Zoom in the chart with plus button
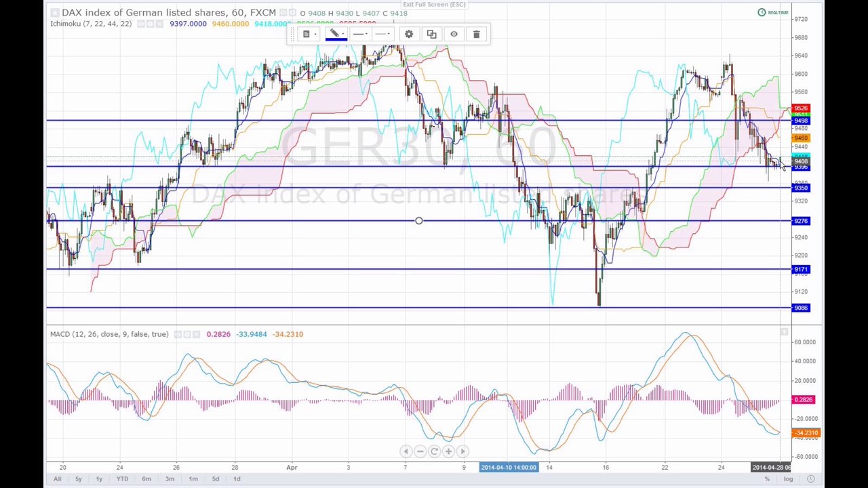Viewport: 868px width, 488px height. click(x=448, y=451)
